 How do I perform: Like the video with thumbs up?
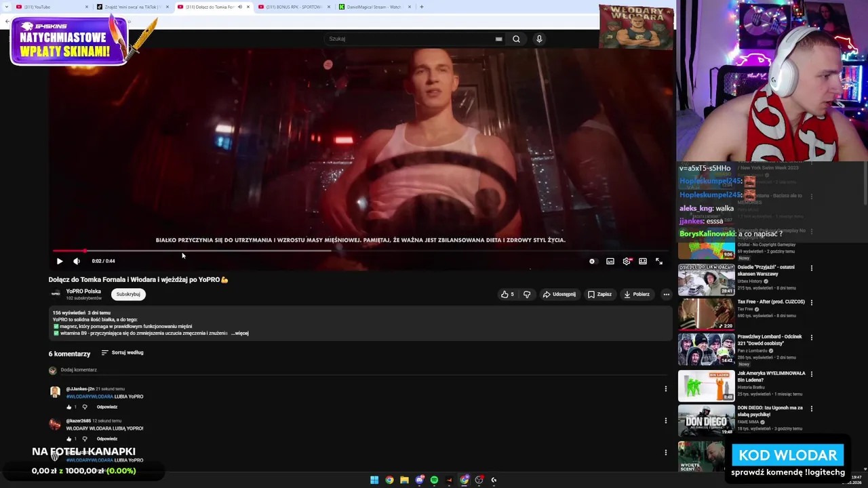pos(507,294)
